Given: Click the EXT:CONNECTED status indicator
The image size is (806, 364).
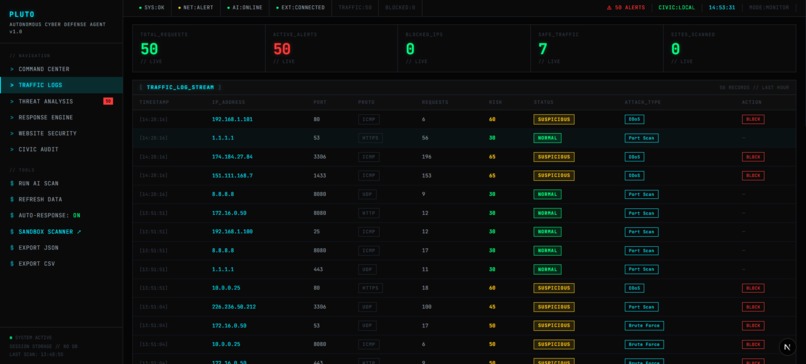Looking at the screenshot, I should pos(300,8).
